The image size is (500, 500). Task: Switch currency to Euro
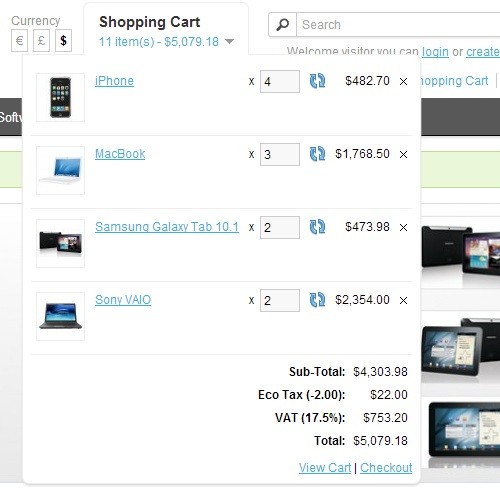click(x=19, y=41)
